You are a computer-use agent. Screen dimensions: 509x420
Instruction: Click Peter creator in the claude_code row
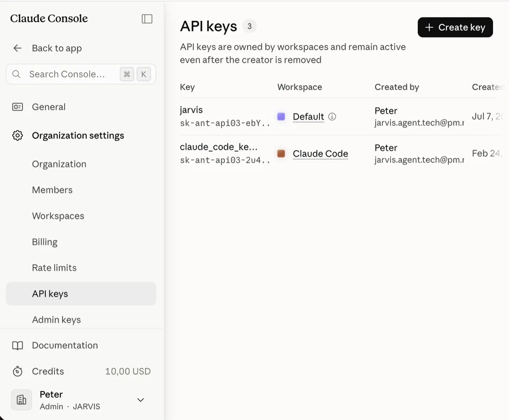click(x=386, y=148)
